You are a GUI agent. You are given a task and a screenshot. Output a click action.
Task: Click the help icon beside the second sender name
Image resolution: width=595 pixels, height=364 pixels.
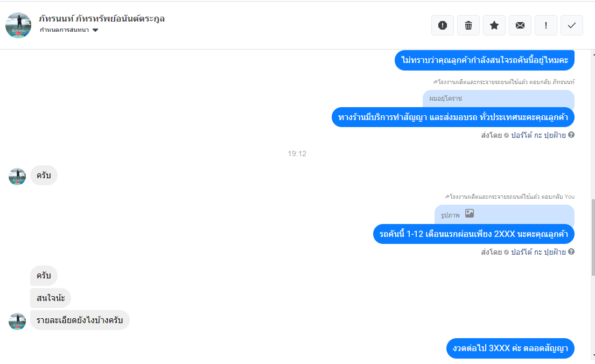[571, 251]
